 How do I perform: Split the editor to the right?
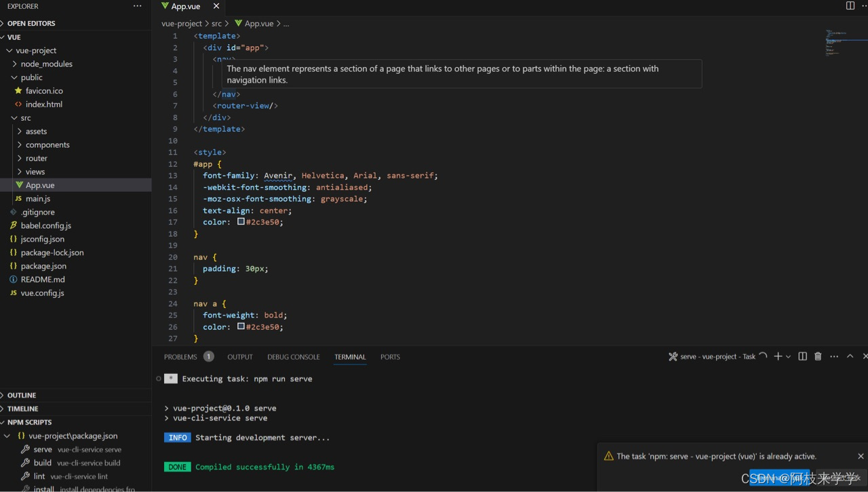850,6
